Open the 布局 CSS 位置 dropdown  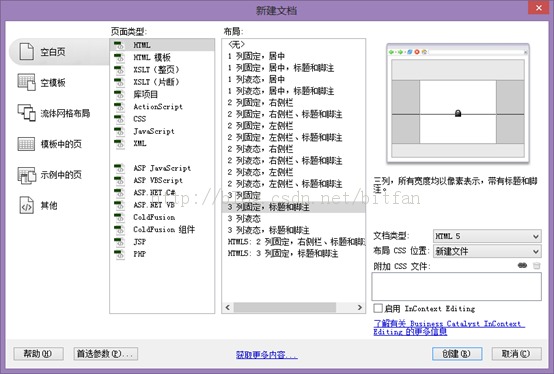point(487,251)
